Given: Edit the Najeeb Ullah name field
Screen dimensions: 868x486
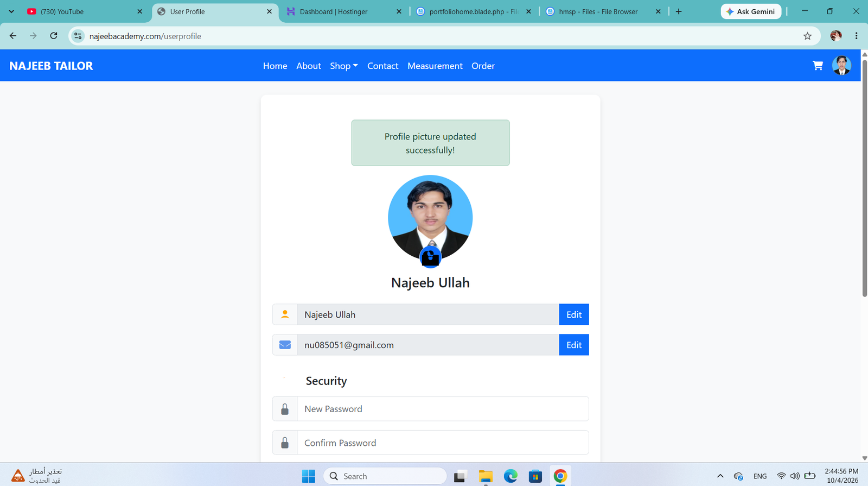Looking at the screenshot, I should [574, 314].
